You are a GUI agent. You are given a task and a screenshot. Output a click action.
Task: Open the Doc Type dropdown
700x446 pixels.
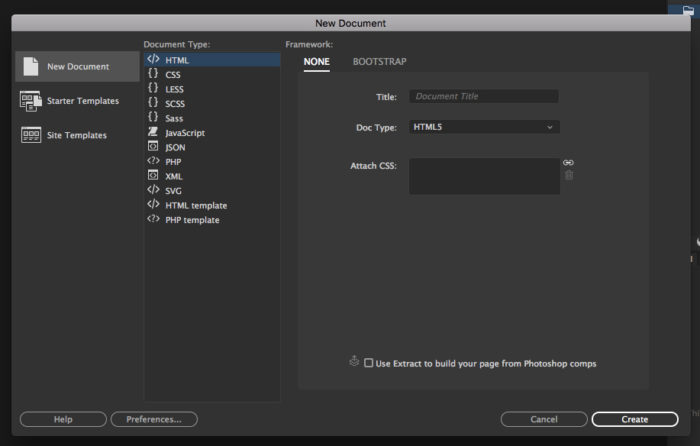484,127
